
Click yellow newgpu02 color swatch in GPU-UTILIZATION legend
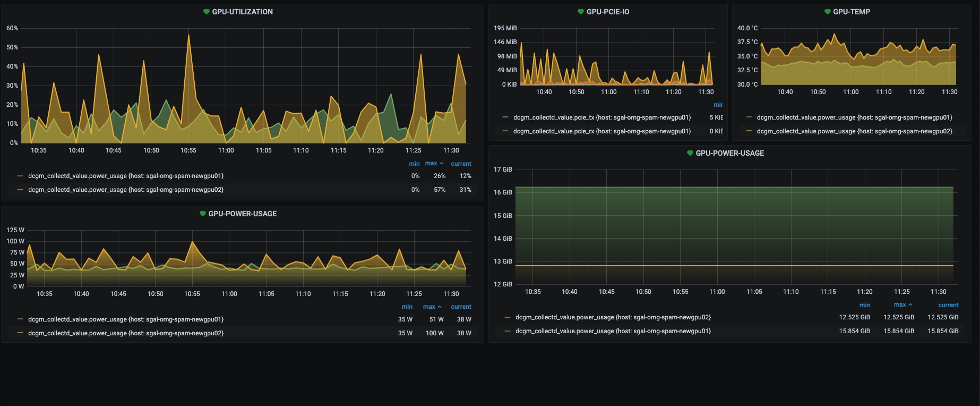point(20,190)
